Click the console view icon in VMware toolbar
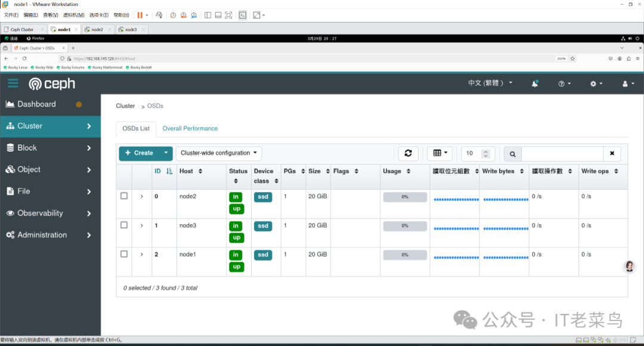The width and height of the screenshot is (644, 346). coord(243,15)
